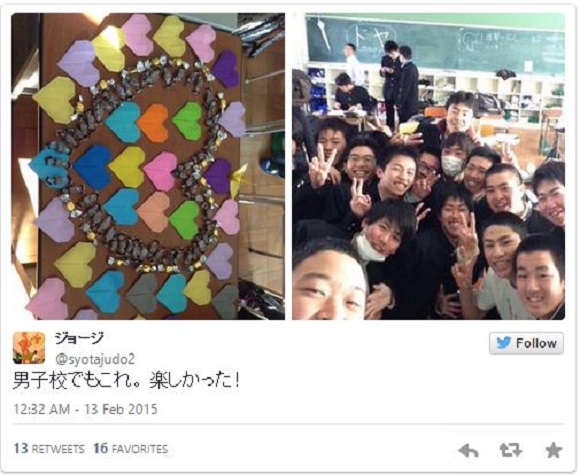The image size is (580, 475).
Task: Click the Twitter bird on Follow button
Action: [x=504, y=343]
